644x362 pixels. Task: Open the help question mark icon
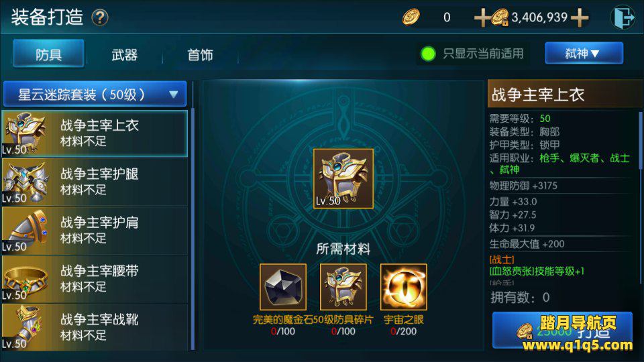[99, 17]
